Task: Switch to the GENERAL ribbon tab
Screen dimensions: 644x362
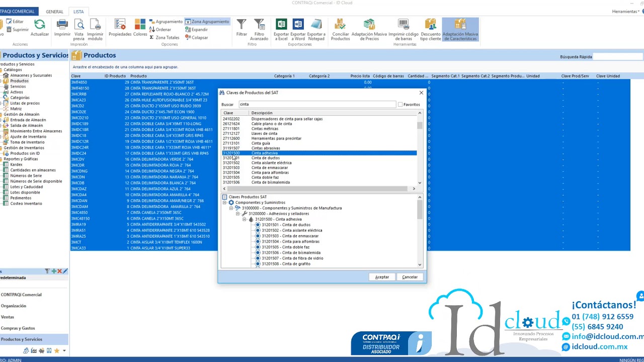Action: [54, 12]
